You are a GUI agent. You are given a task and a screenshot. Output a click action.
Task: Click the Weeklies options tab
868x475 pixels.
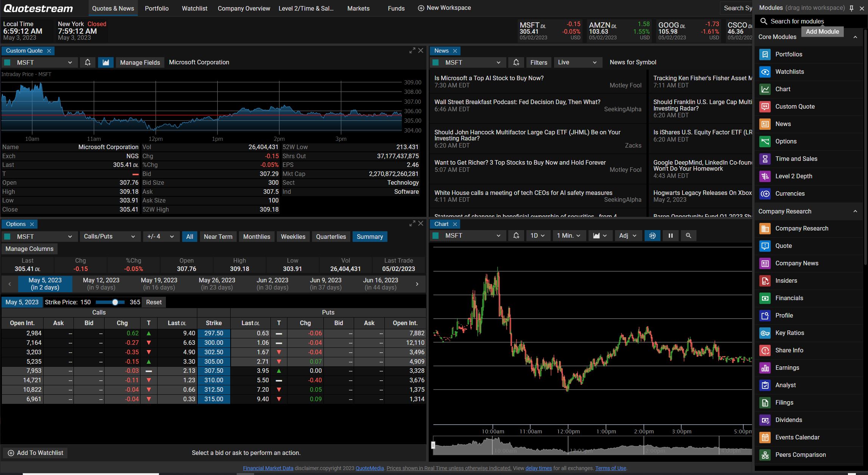tap(293, 236)
